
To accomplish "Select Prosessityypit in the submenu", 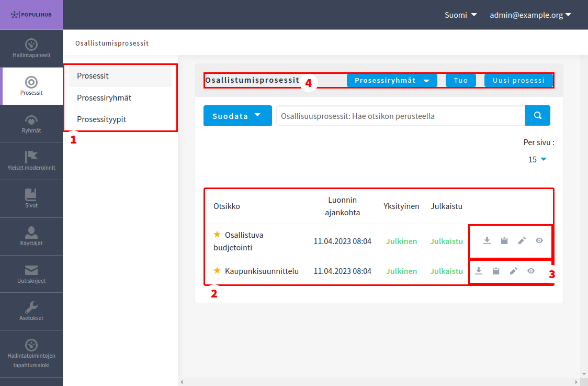I will click(101, 119).
